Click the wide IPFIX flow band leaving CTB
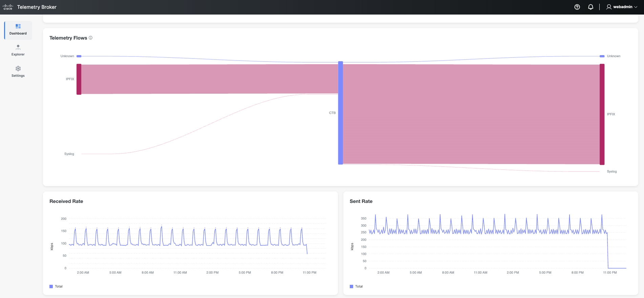 [x=471, y=114]
